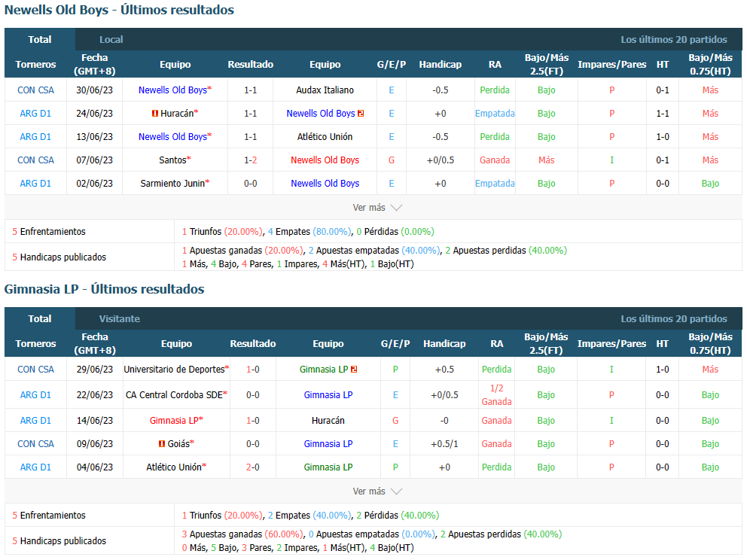Click Perdida RA value on 04/06/23 row
The height and width of the screenshot is (560, 747).
(x=496, y=467)
